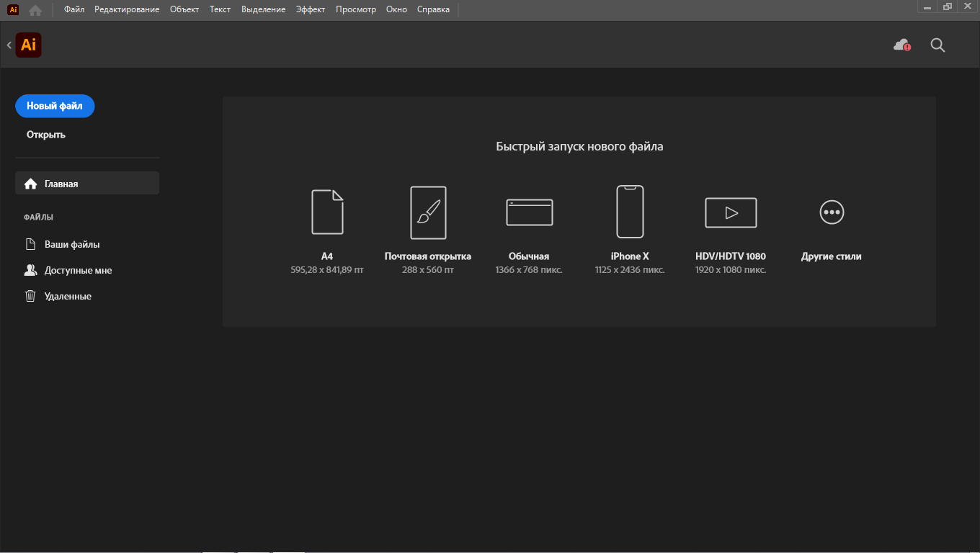Open the Редактирование menu

click(127, 9)
